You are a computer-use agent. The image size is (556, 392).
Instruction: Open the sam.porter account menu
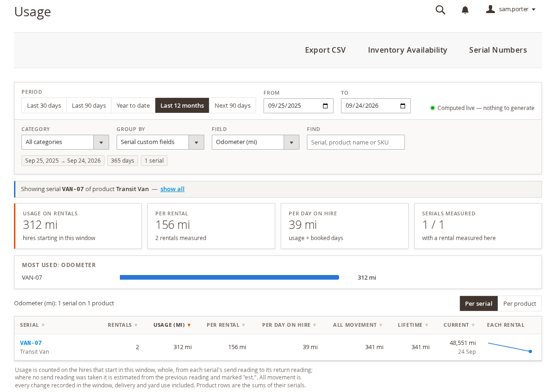tap(511, 9)
